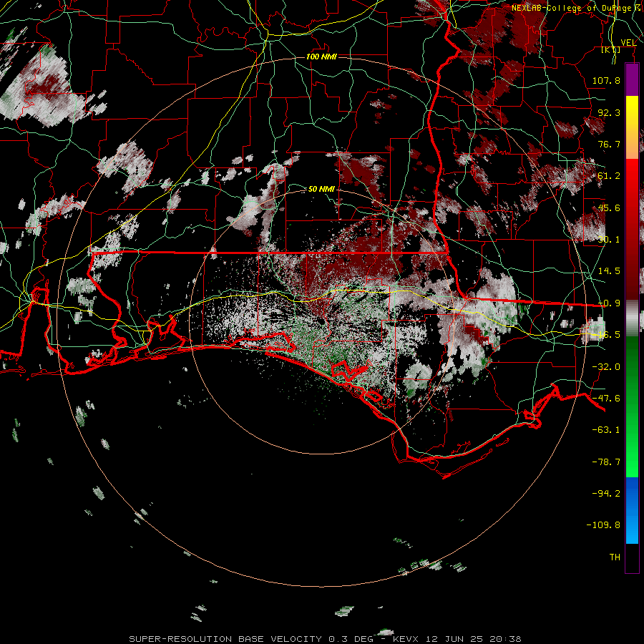Screen dimensions: 644x644
Task: Pick the black TH color bar segment
Action: (632, 557)
